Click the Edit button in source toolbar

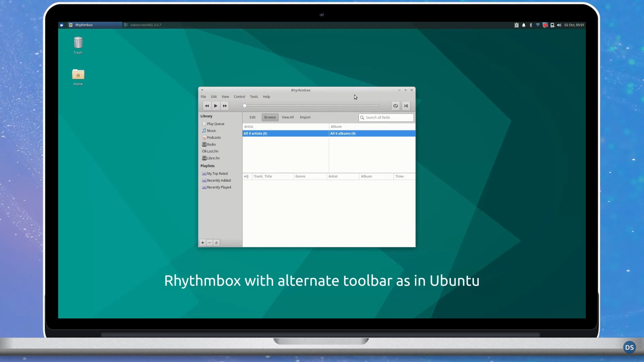tap(253, 117)
